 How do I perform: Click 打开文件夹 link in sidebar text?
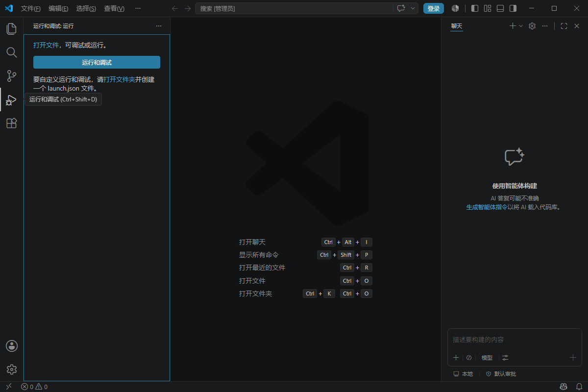pos(119,79)
